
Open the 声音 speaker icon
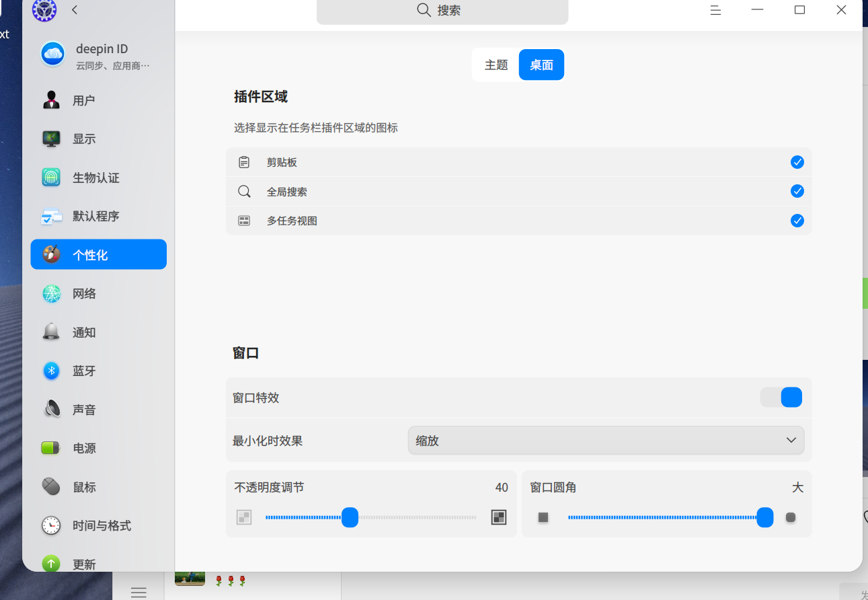(52, 409)
